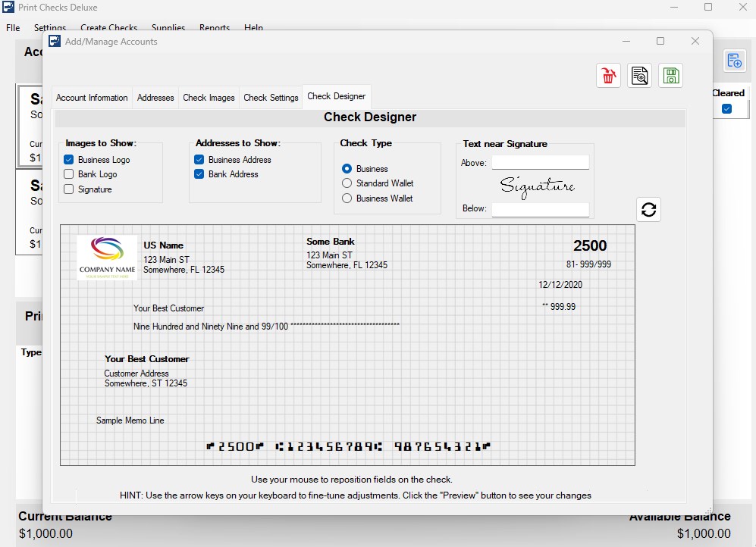This screenshot has width=756, height=547.
Task: Toggle the Bank Logo checkbox on
Action: [x=67, y=173]
